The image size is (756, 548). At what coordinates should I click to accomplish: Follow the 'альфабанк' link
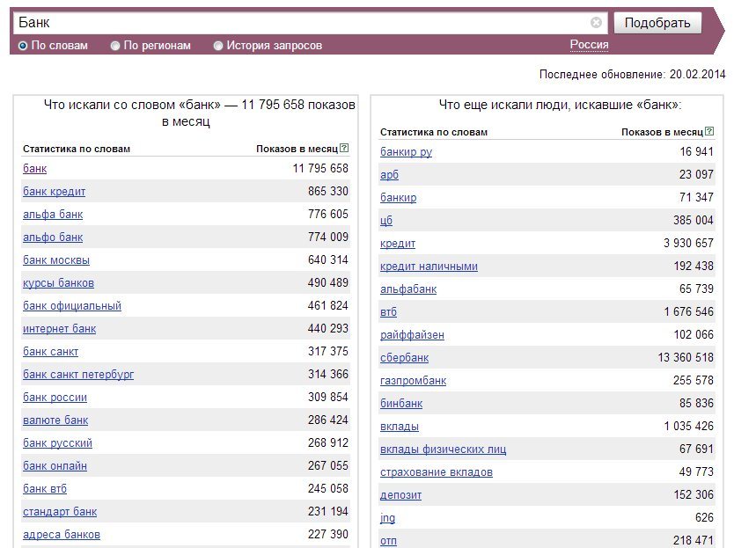pyautogui.click(x=408, y=289)
